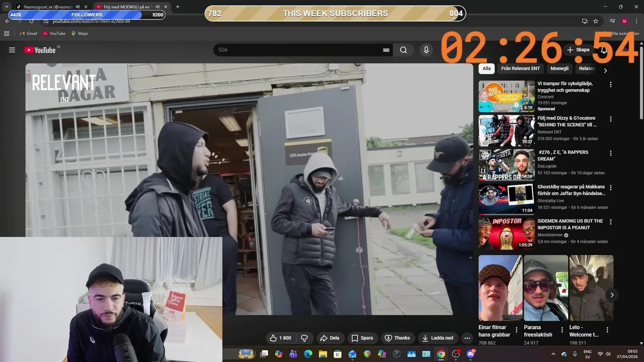The image size is (644, 362).
Task: Click the Chrome icon in taskbar
Action: tap(441, 354)
